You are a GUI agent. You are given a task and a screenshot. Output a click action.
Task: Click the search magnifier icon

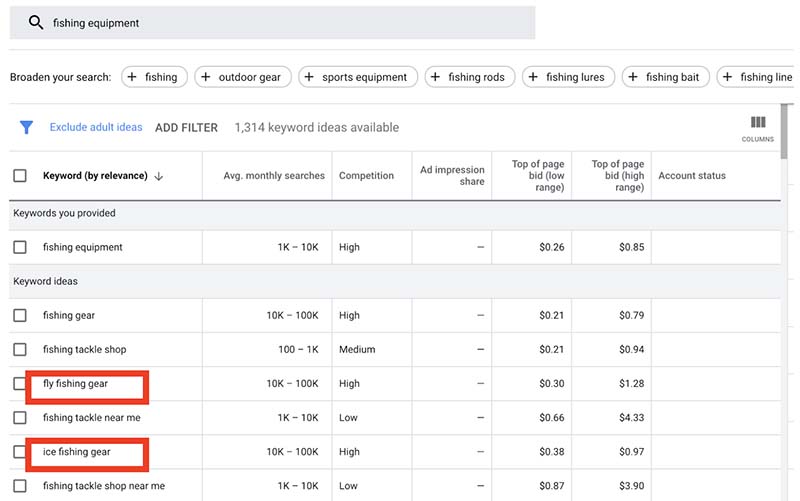point(36,22)
